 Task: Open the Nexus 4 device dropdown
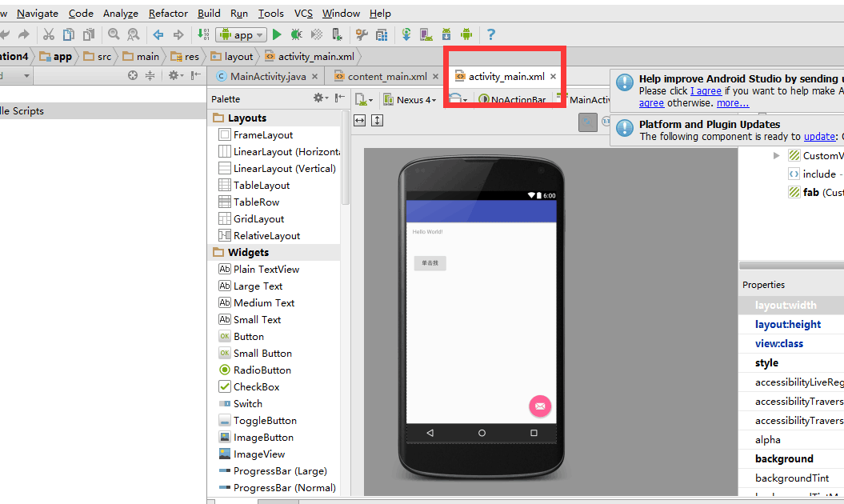(410, 100)
